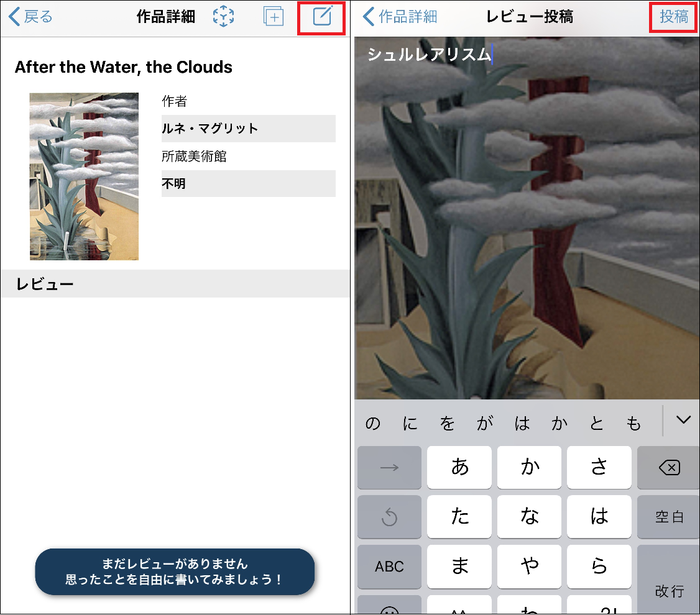Expand the keyboard suggestion candidates chevron
The width and height of the screenshot is (700, 615).
[683, 421]
